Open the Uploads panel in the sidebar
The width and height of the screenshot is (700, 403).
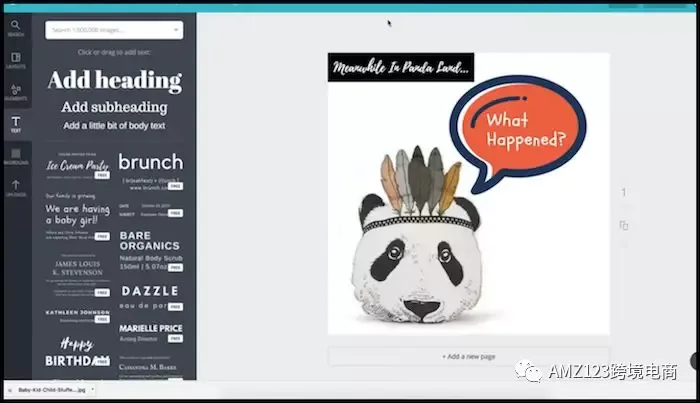pos(16,188)
